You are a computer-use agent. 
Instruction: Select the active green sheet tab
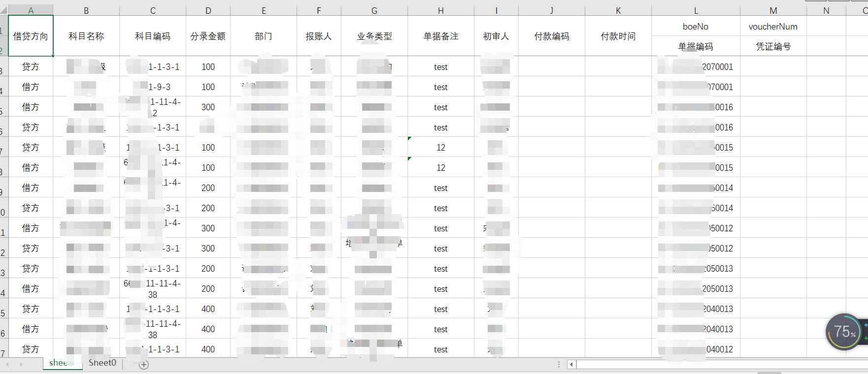pos(58,363)
